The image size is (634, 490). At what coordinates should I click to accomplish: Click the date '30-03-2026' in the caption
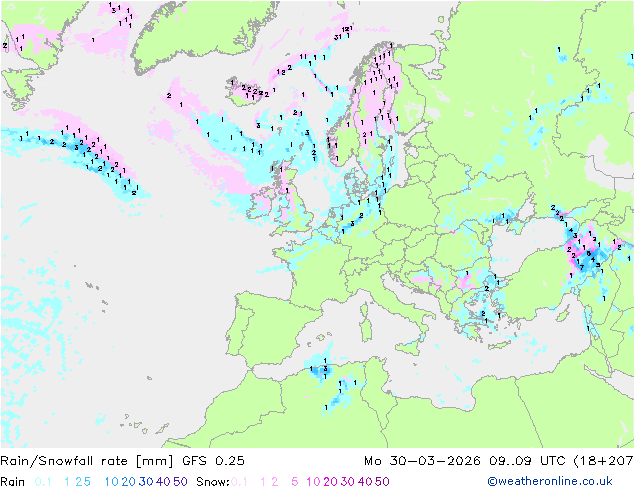(x=435, y=461)
